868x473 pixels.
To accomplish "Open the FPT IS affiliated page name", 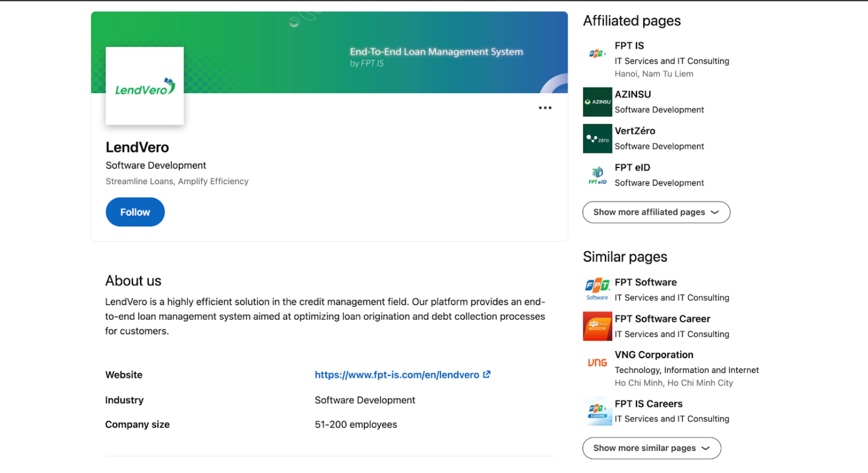I will (629, 45).
